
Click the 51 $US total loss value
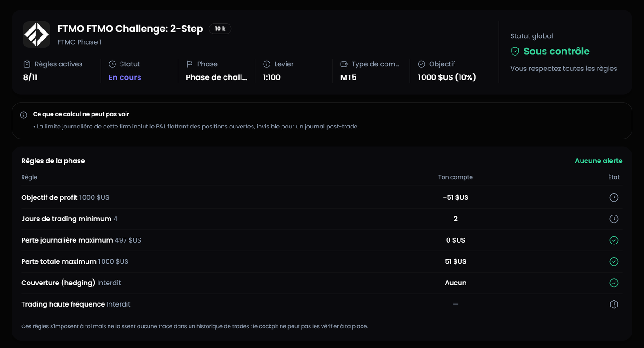click(455, 261)
